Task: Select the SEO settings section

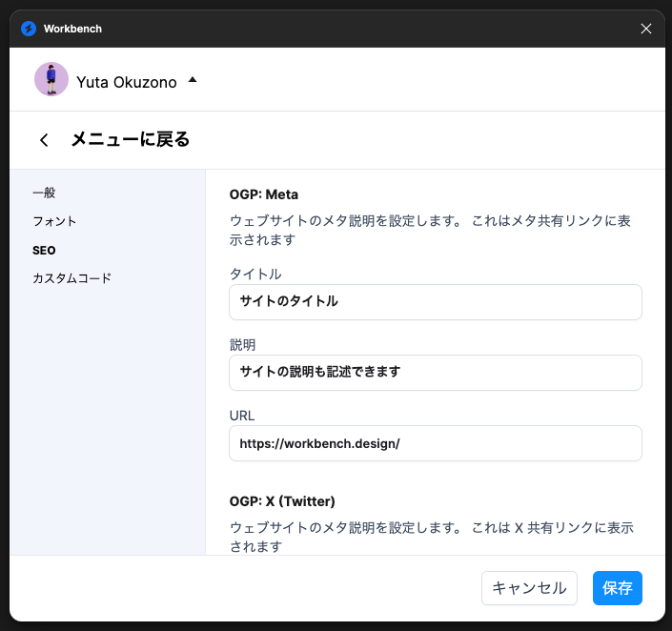Action: pyautogui.click(x=44, y=251)
